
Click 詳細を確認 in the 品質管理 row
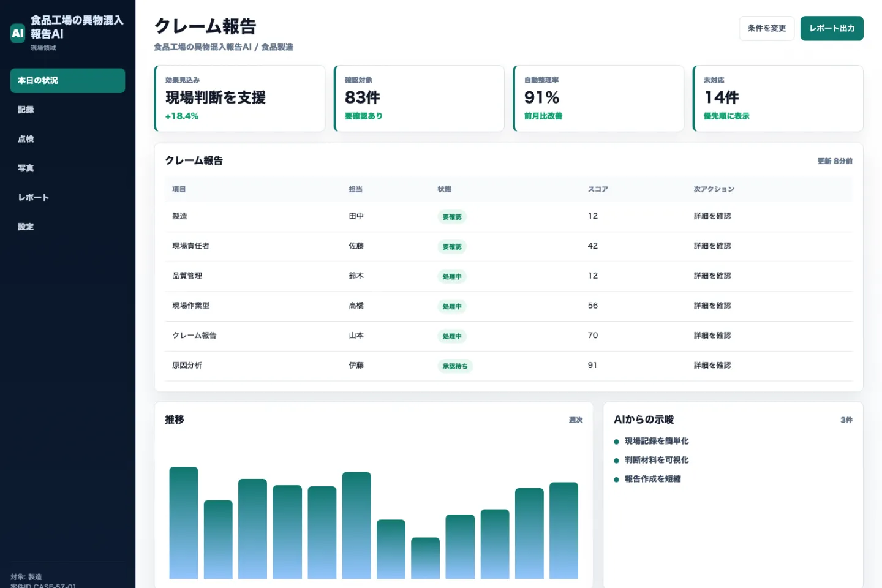pyautogui.click(x=712, y=276)
